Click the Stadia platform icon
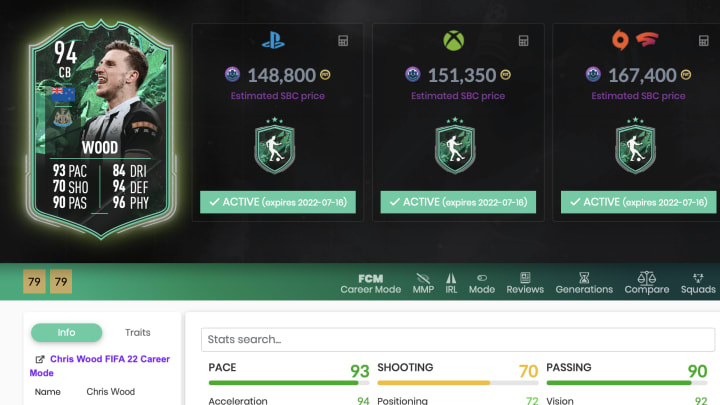 [647, 39]
